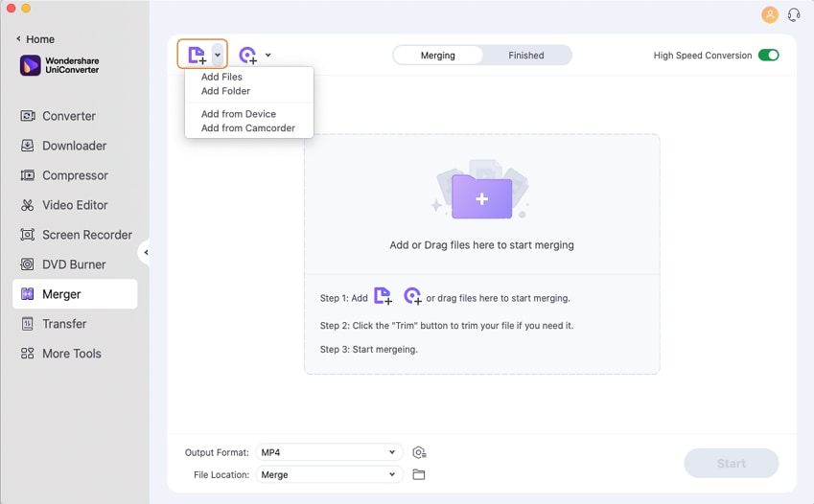This screenshot has width=814, height=504.
Task: Expand the Output Format MP4 dropdown
Action: [328, 452]
